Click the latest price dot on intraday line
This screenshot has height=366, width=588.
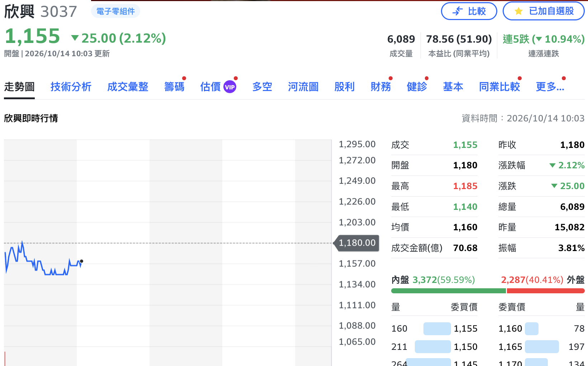(82, 261)
